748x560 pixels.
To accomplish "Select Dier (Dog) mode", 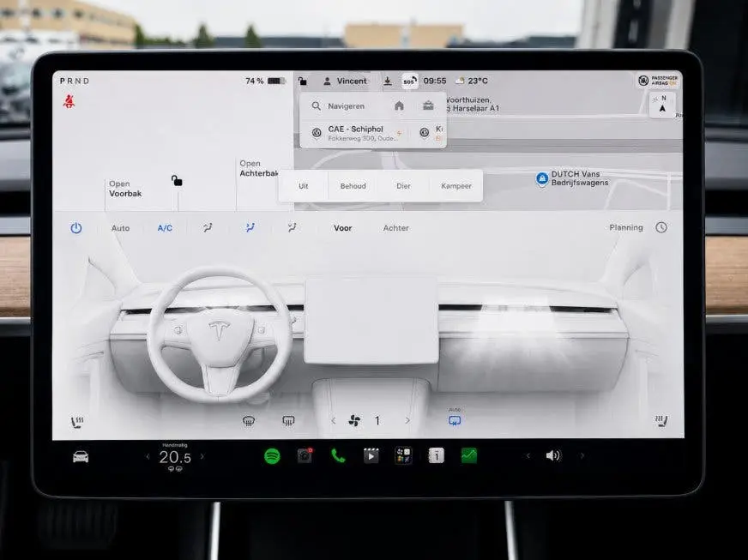I will pyautogui.click(x=403, y=186).
